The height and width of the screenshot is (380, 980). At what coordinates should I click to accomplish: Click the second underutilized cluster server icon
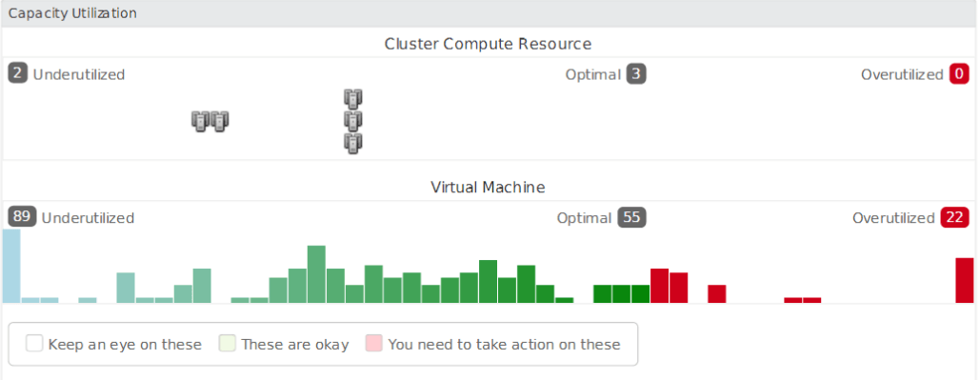(219, 121)
